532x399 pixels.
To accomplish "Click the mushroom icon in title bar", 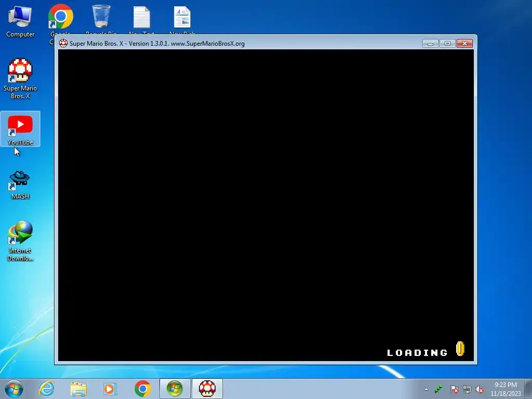I will 63,44.
